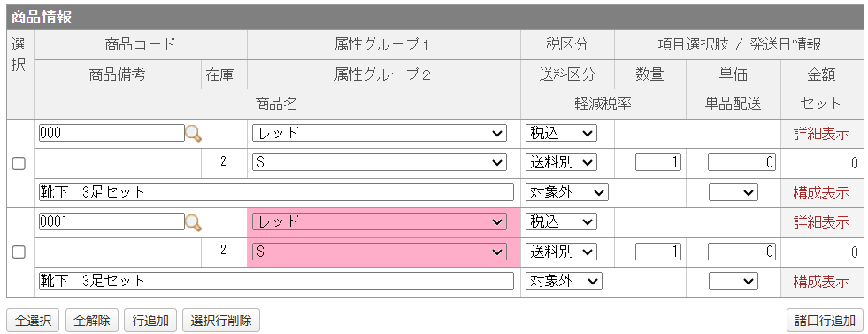Screen dimensions: 868x334
Task: Click 構成表示 link in second row
Action: click(821, 282)
